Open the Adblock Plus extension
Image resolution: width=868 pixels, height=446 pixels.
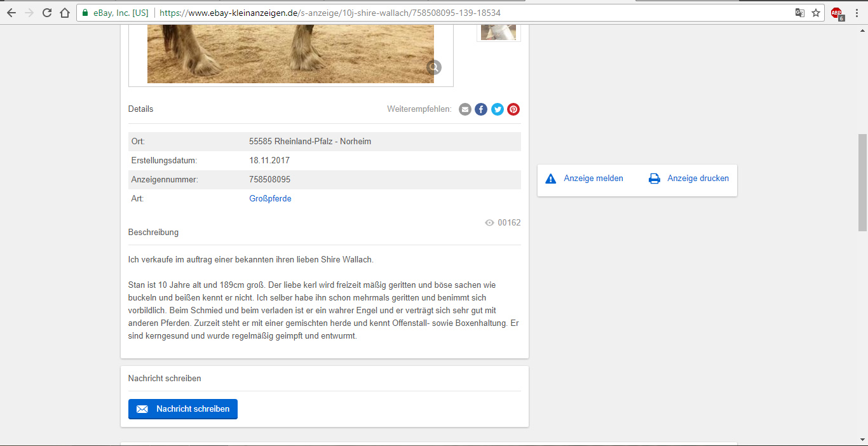tap(837, 13)
